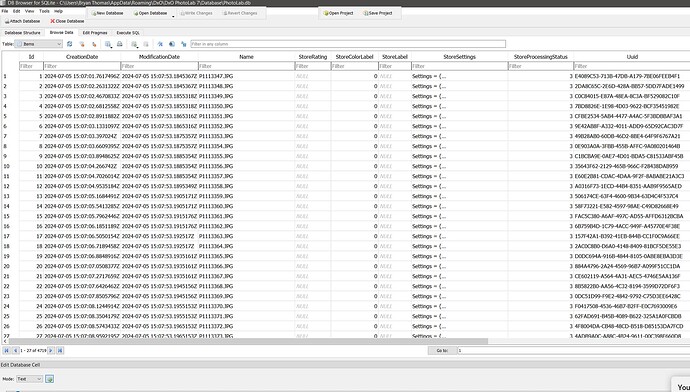Click the third icon after the Table dropdown

tap(94, 44)
